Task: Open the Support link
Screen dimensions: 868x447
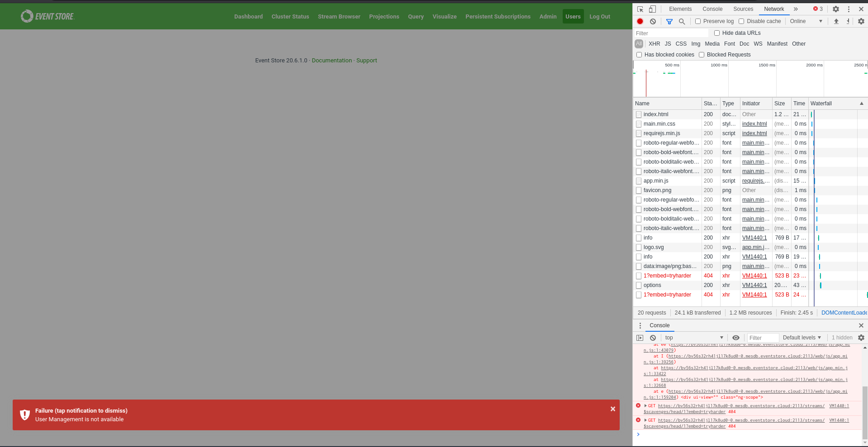Action: click(x=366, y=61)
